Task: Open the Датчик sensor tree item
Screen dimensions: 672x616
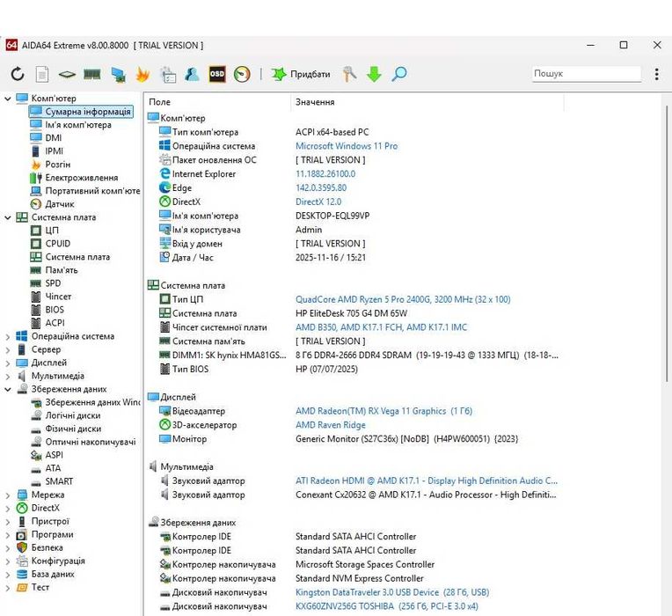Action: pyautogui.click(x=52, y=204)
